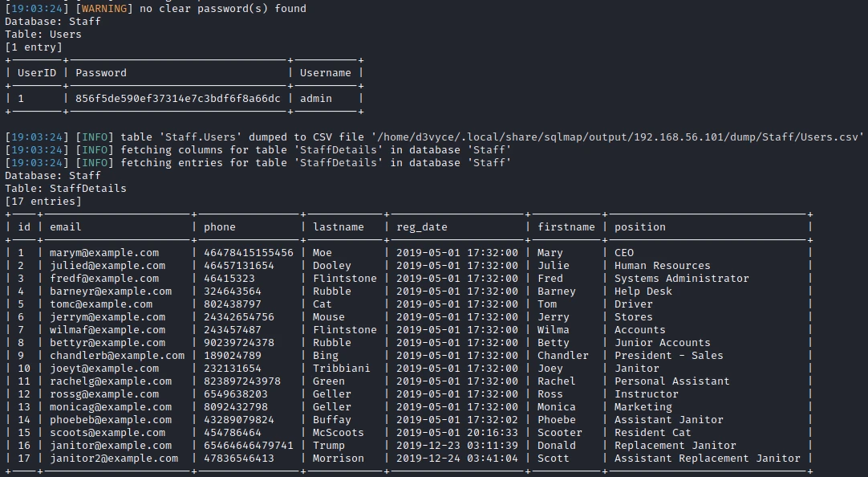Viewport: 868px width, 477px height.
Task: Click the 'reg_date' column header
Action: 422,227
